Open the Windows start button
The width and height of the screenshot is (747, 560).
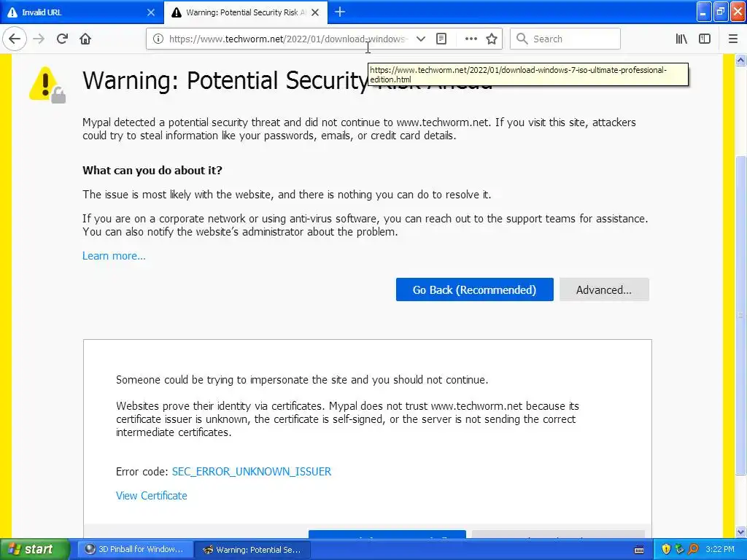(35, 549)
